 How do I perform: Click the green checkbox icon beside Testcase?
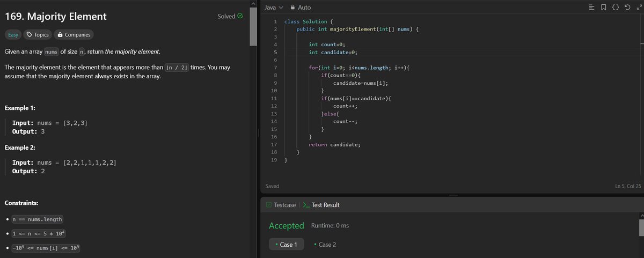coord(269,205)
